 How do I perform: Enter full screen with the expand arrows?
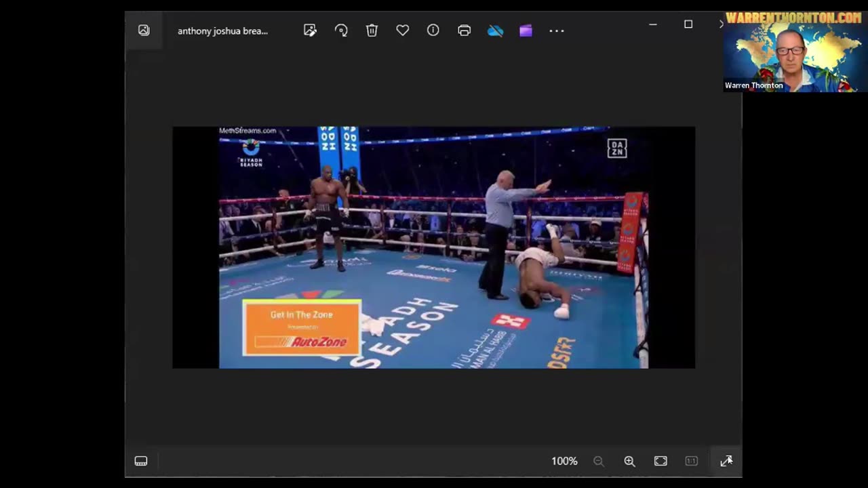(726, 461)
